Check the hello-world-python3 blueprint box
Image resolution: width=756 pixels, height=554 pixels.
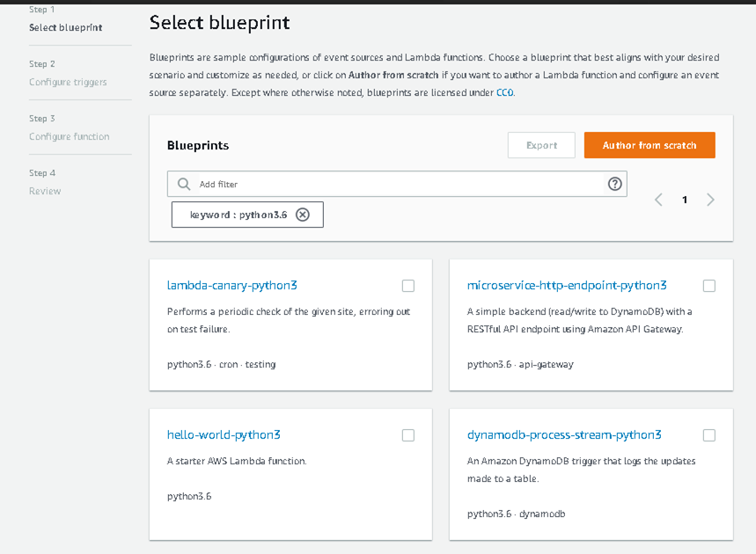click(x=407, y=435)
